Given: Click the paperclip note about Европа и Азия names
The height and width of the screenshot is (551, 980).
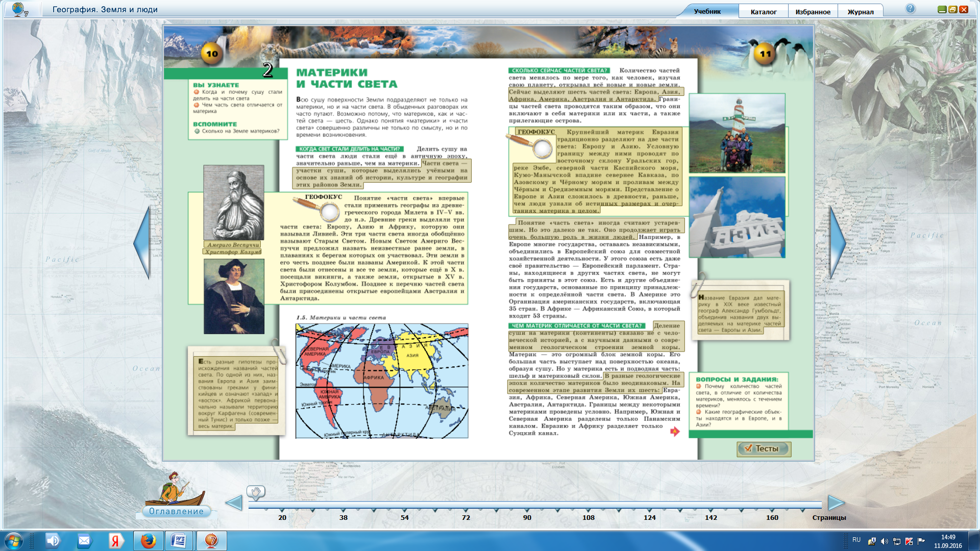Looking at the screenshot, I should click(x=236, y=390).
